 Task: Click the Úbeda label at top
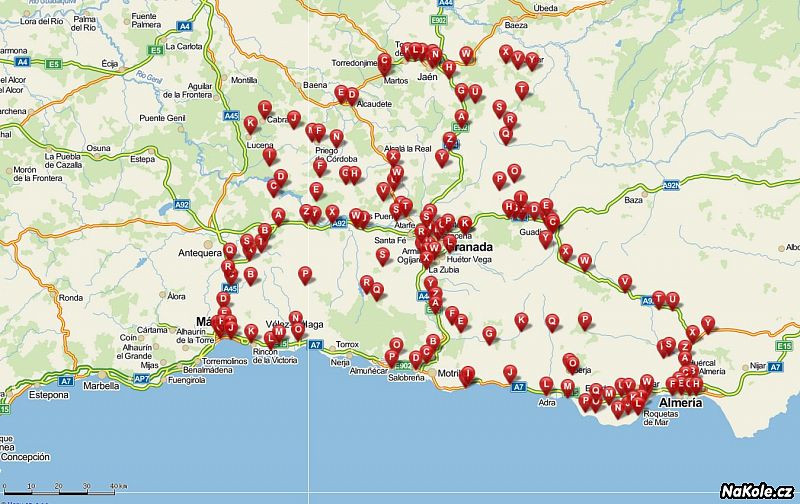tap(545, 8)
